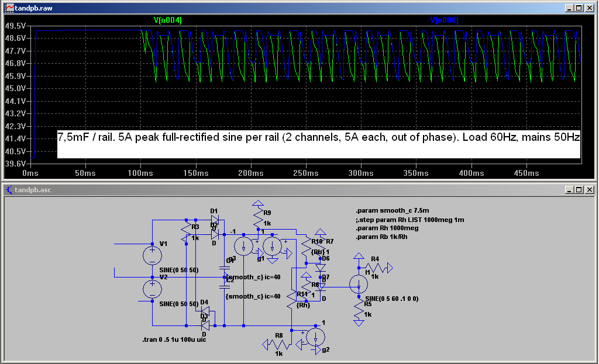Select the V2 voltage source symbol
This screenshot has width=599, height=364.
(152, 289)
